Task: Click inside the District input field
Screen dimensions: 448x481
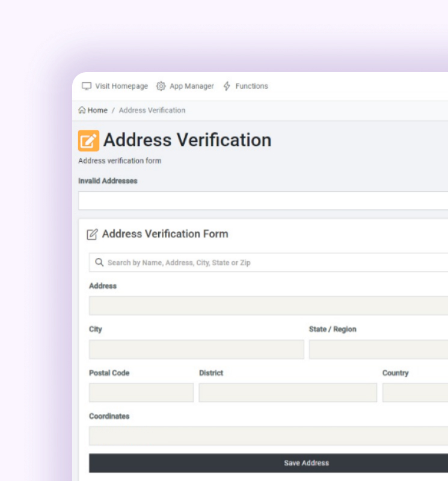Action: [x=287, y=393]
